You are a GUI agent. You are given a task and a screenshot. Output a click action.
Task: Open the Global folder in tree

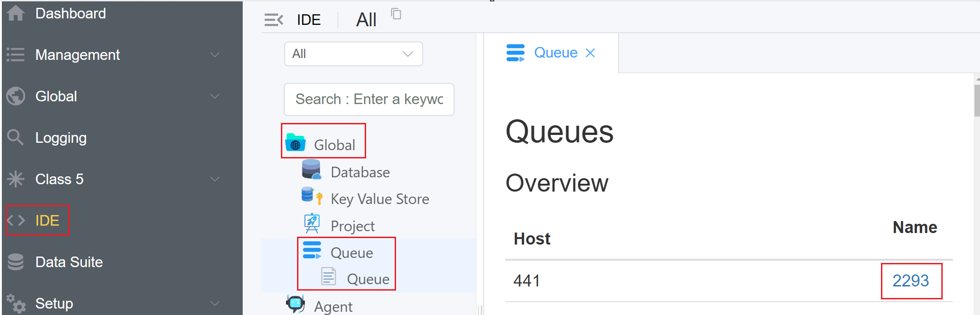pos(334,145)
